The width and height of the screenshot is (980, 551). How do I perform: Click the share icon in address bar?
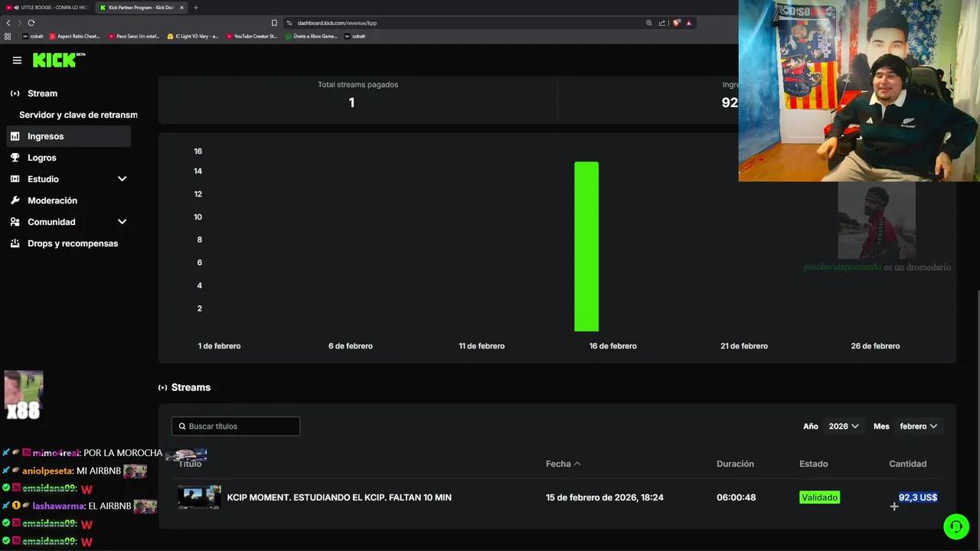point(662,23)
